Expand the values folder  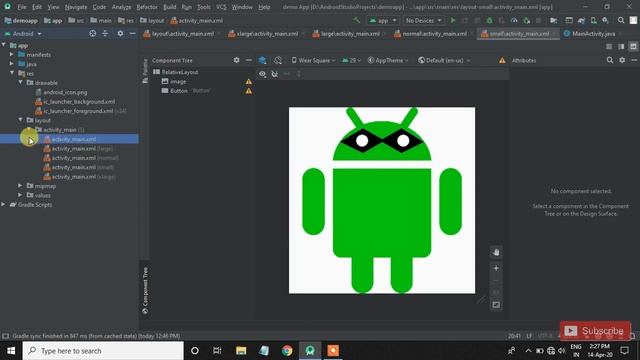(20, 195)
